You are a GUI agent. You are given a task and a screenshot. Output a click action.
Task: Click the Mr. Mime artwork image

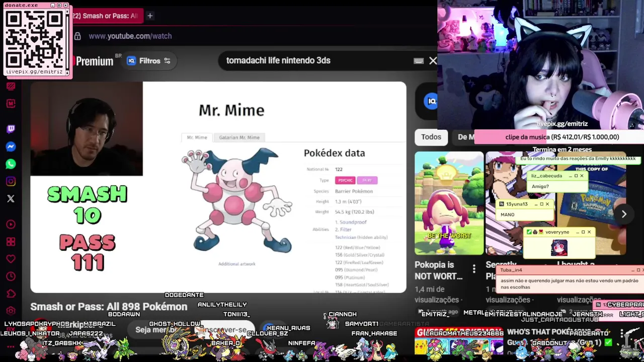tap(237, 201)
